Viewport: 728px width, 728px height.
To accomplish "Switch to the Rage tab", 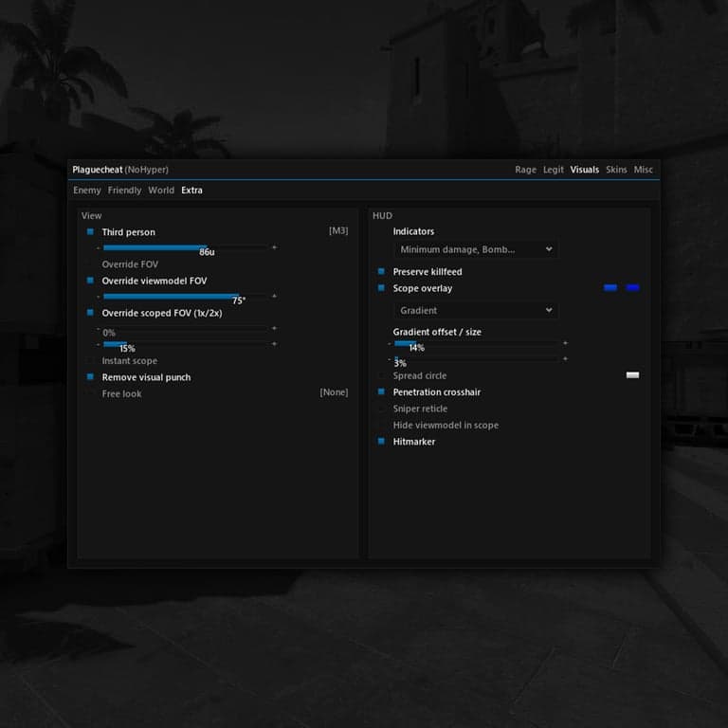I will [x=525, y=170].
